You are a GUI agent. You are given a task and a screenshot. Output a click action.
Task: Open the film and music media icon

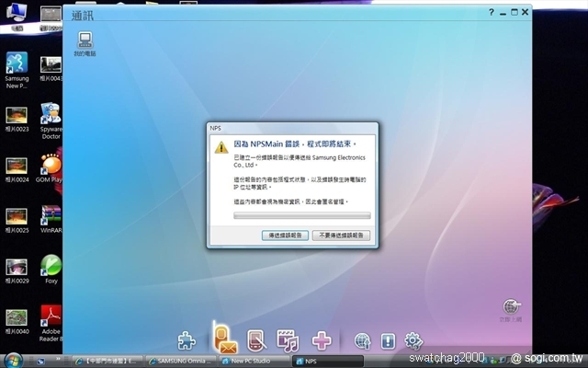pos(288,340)
